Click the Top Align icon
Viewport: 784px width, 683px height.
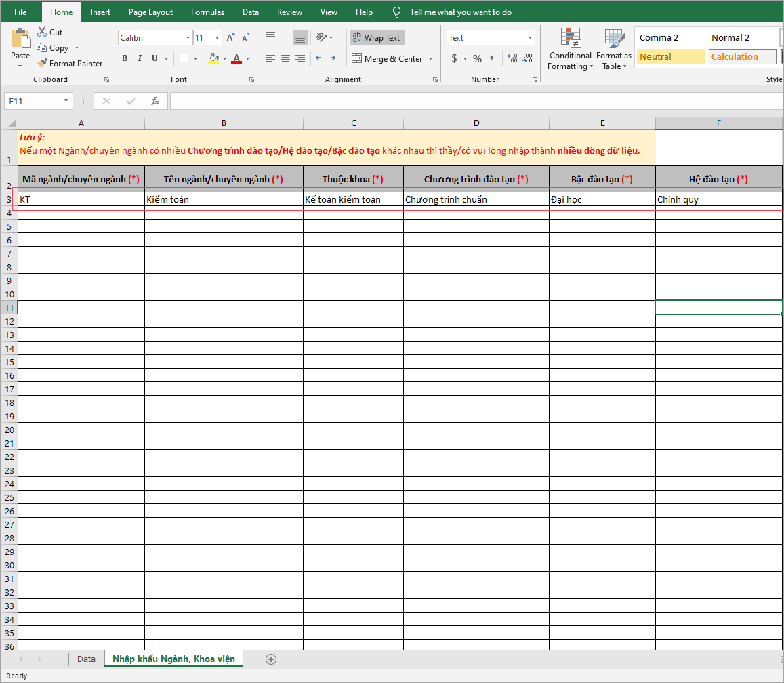coord(270,37)
